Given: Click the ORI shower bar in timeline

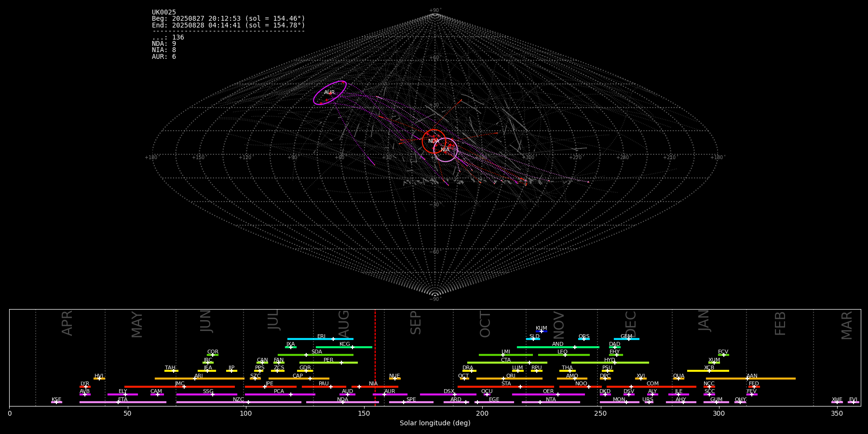Looking at the screenshot, I should 509,379.
